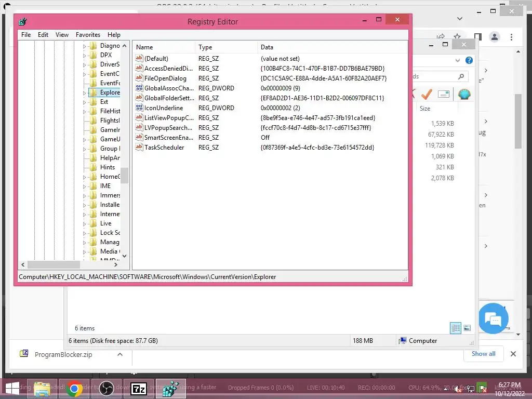Select the Installe key in tree
This screenshot has height=399, width=532.
(x=110, y=205)
